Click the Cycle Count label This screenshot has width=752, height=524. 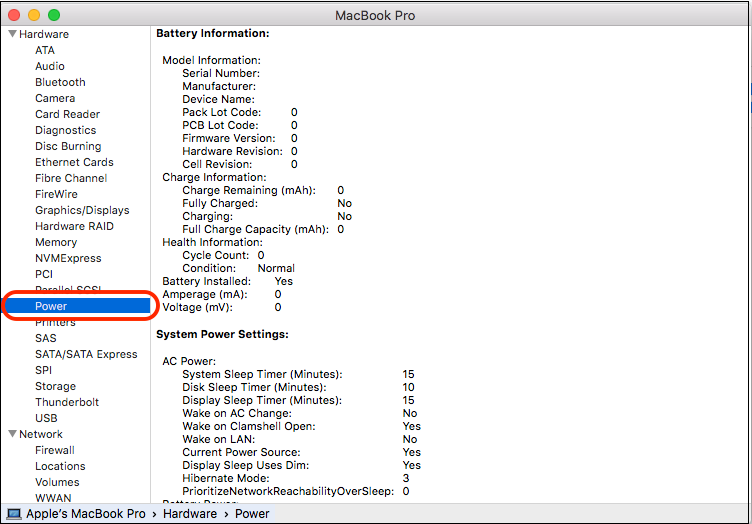tap(215, 255)
